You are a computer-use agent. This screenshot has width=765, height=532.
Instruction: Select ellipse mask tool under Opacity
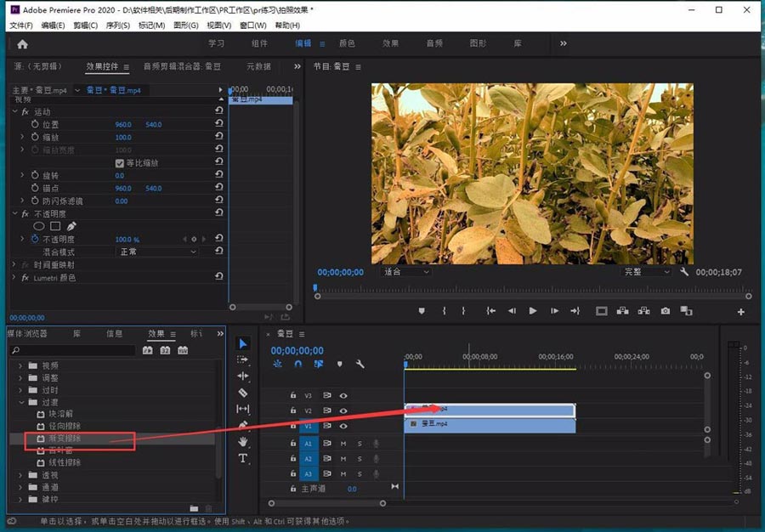click(x=38, y=226)
